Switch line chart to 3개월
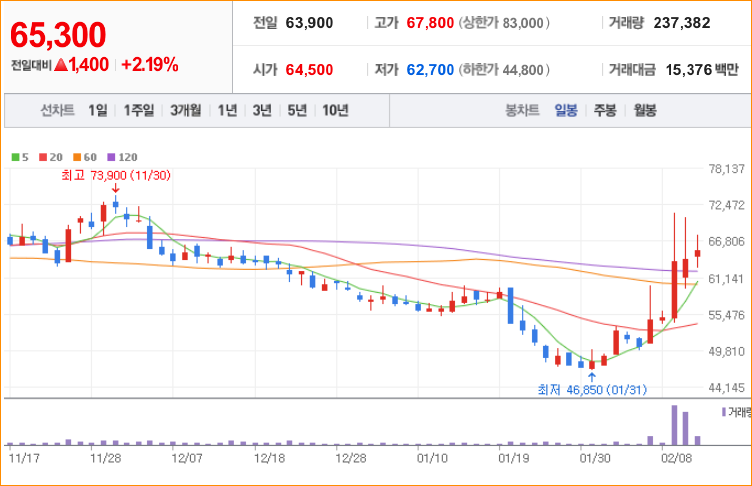The width and height of the screenshot is (752, 486). coord(186,110)
